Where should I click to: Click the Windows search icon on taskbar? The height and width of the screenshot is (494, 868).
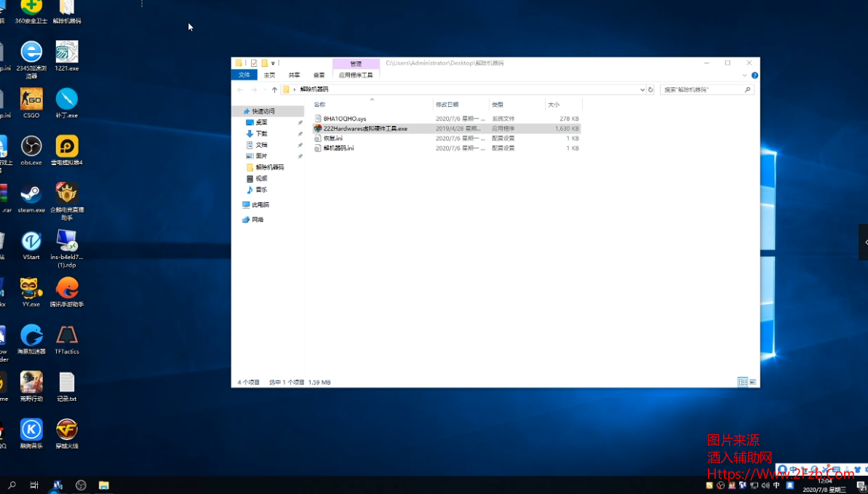point(12,485)
